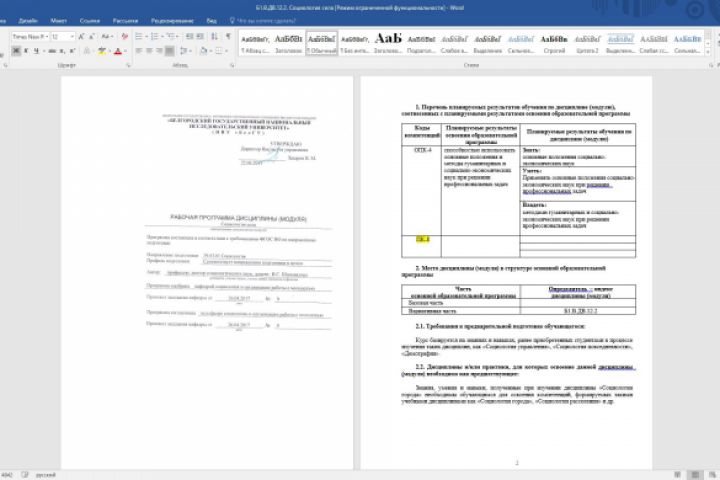720x480 pixels.
Task: Sort the selected text
Action: [214, 36]
